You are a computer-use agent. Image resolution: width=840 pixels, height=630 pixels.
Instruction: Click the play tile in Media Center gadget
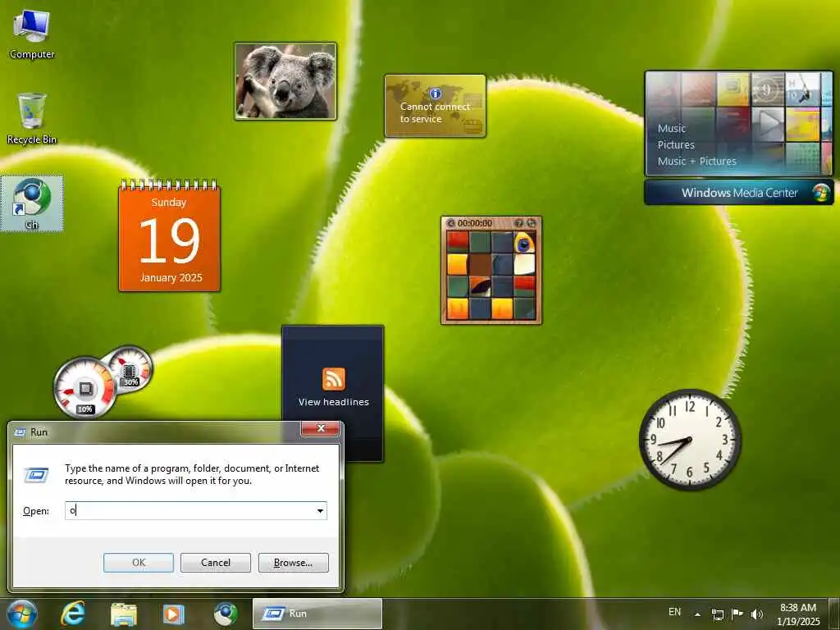(768, 125)
